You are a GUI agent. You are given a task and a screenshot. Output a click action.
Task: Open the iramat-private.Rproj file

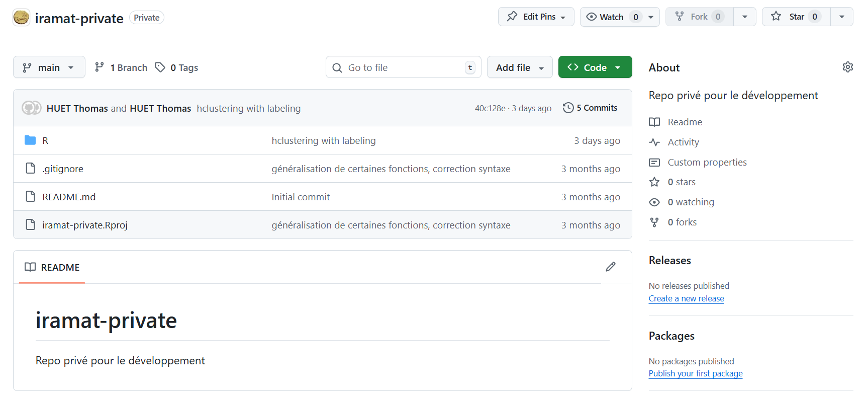(x=85, y=225)
